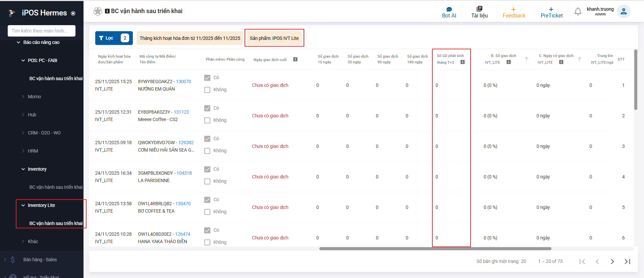Image resolution: width=644 pixels, height=278 pixels.
Task: Open BC vận hành sau triển khai under Inventory Lite
Action: 56,223
